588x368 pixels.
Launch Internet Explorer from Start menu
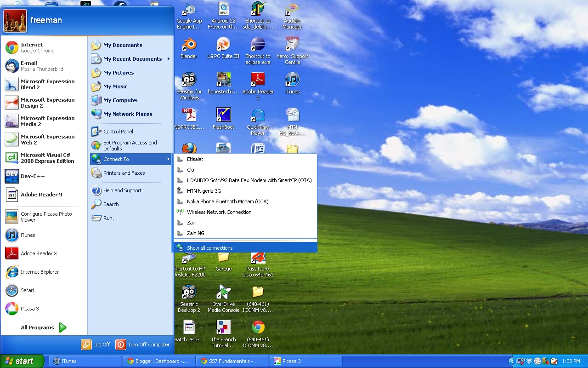pos(44,272)
